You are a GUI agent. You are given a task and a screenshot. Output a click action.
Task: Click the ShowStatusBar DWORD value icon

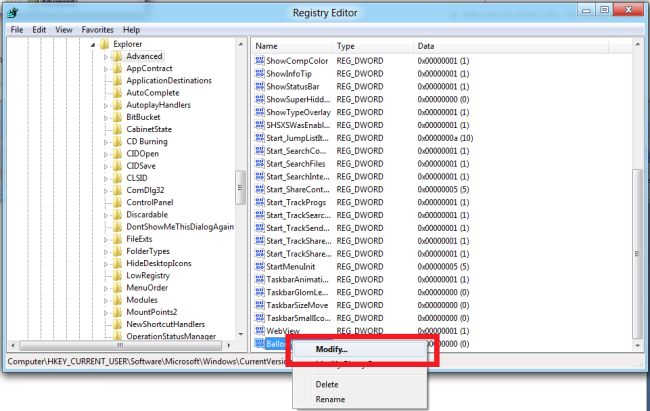260,86
